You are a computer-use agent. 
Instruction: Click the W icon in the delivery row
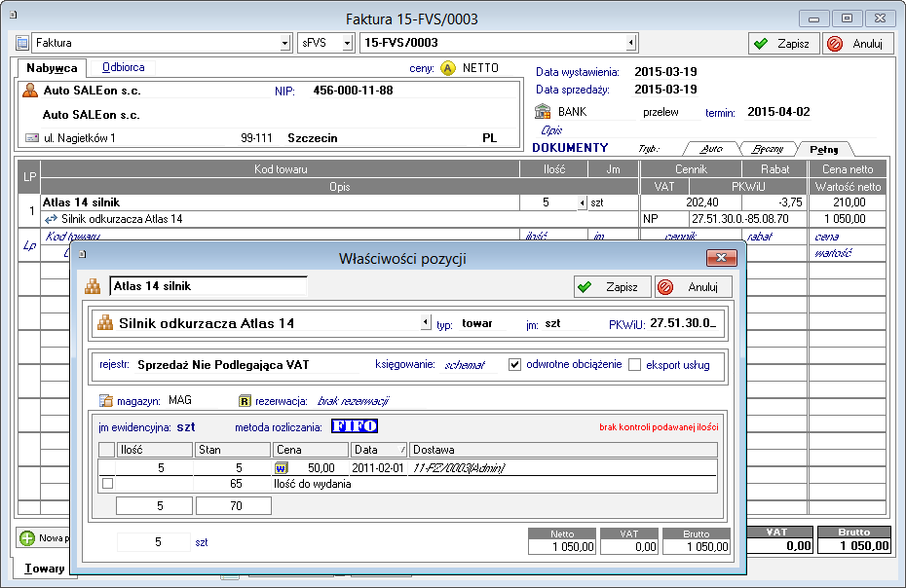click(281, 468)
